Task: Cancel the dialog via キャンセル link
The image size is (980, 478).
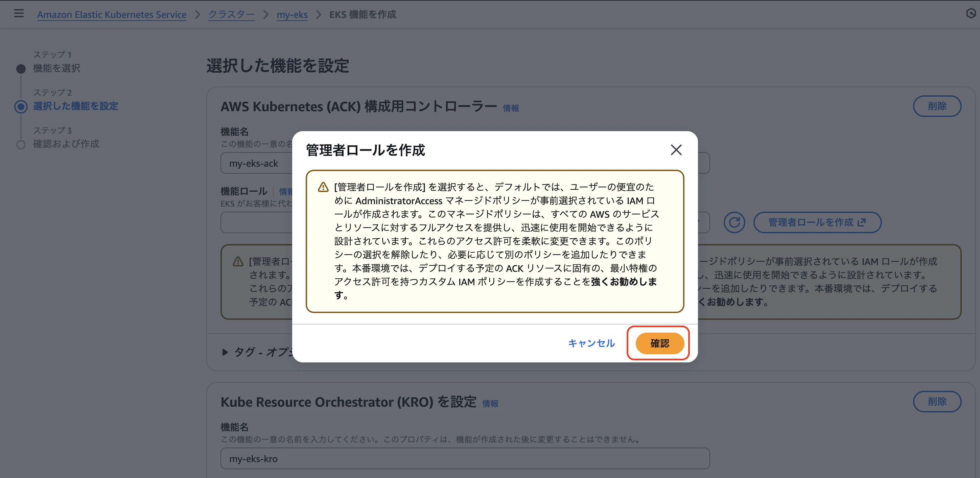Action: pos(591,343)
